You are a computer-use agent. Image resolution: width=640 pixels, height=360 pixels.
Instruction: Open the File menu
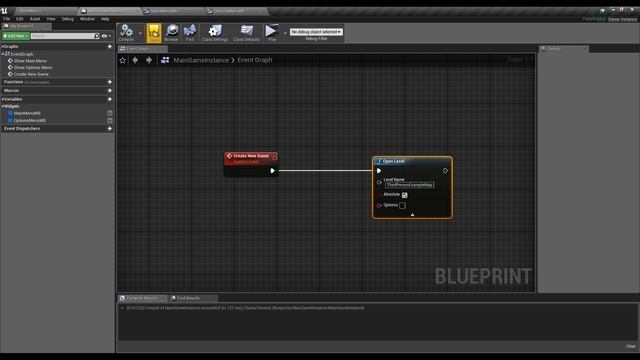[7, 19]
